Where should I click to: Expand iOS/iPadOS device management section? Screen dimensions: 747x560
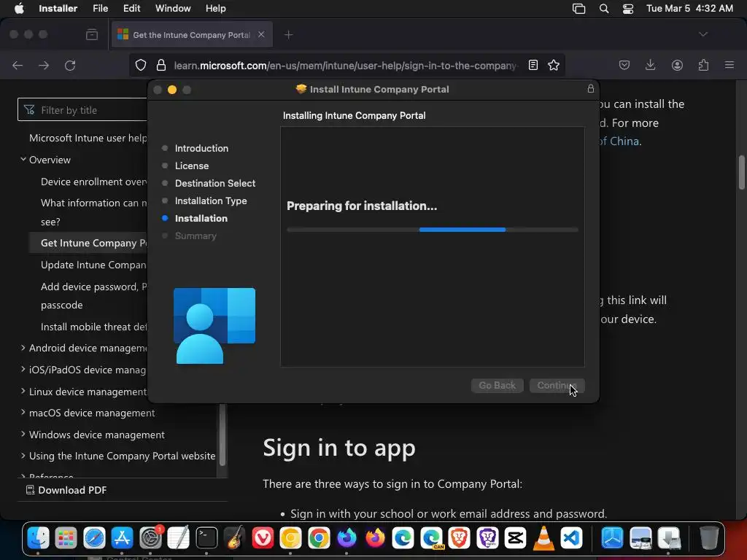[23, 369]
